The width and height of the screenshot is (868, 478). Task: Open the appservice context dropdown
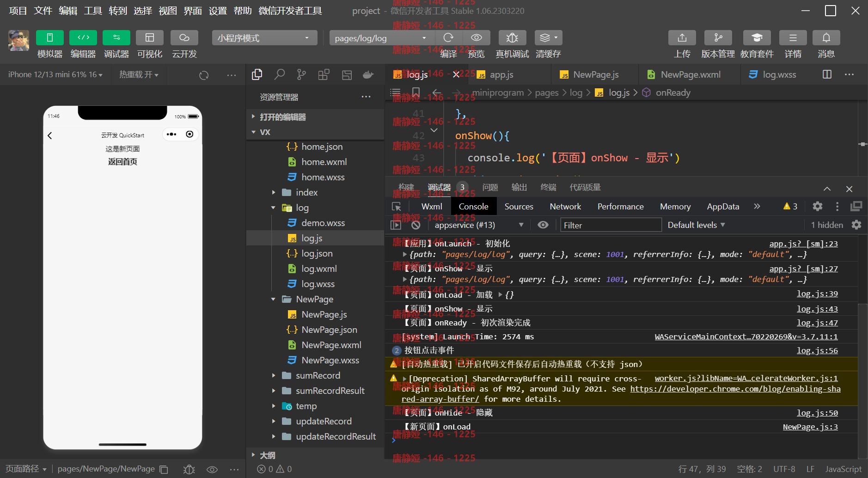tap(478, 225)
